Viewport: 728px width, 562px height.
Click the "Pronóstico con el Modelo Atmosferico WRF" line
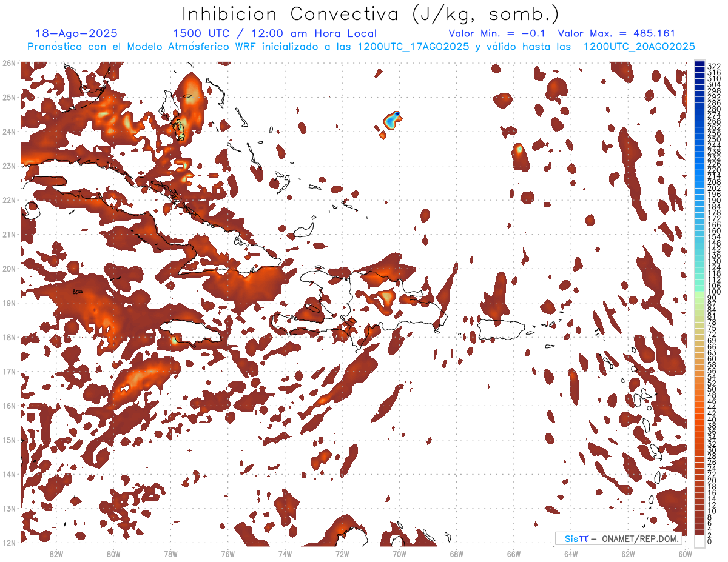pyautogui.click(x=360, y=47)
